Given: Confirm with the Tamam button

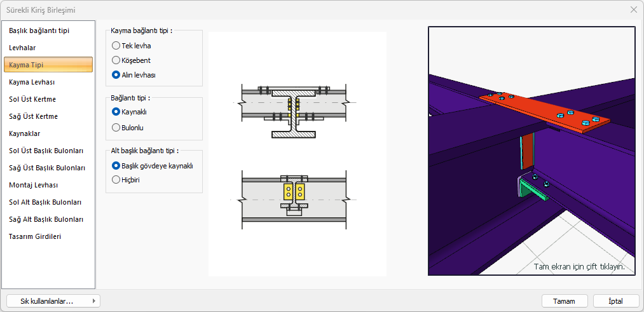Looking at the screenshot, I should (564, 301).
